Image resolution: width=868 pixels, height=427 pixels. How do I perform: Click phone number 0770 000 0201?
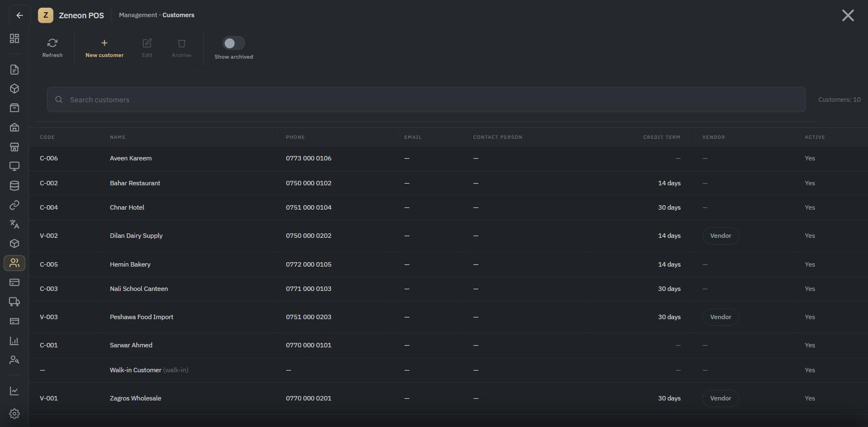tap(309, 398)
